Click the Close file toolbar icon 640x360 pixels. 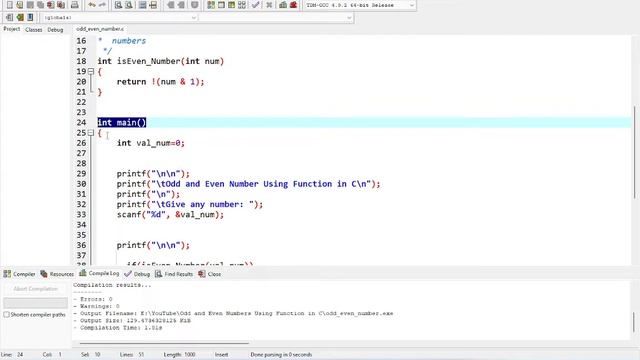[x=51, y=5]
